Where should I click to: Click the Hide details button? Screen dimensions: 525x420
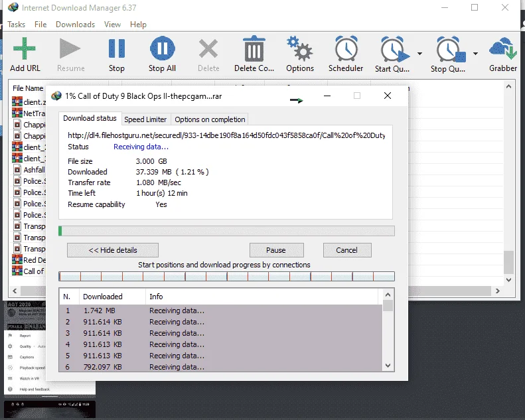tap(113, 250)
